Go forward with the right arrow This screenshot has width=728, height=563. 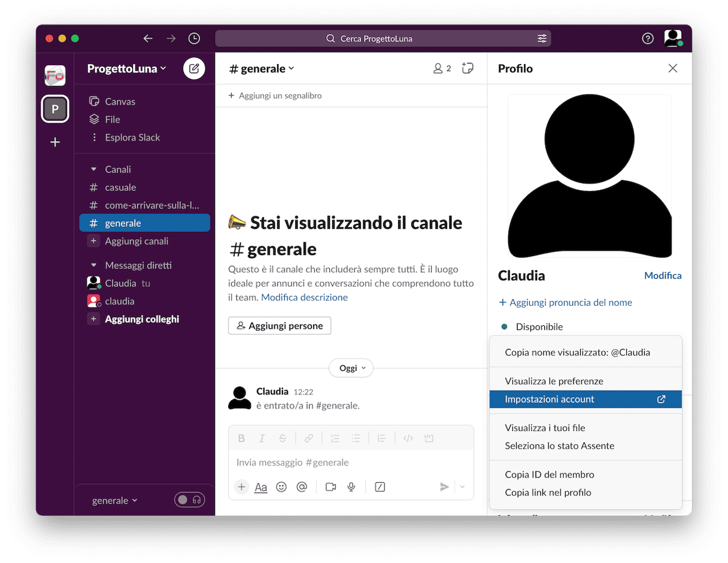click(171, 38)
